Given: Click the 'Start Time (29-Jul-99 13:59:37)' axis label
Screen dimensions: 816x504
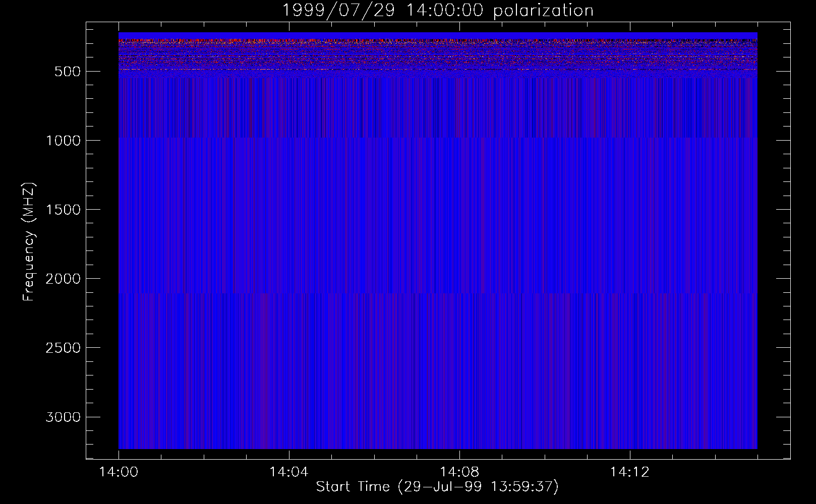Looking at the screenshot, I should [437, 486].
